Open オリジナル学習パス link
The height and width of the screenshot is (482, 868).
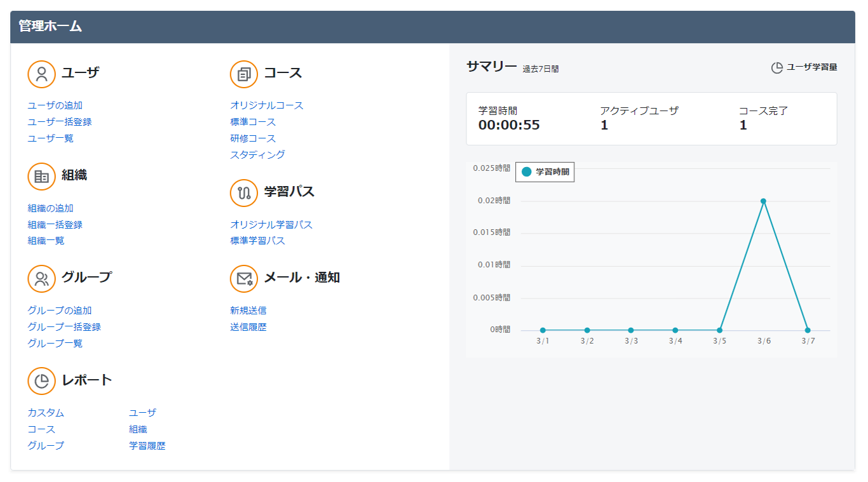coord(271,225)
